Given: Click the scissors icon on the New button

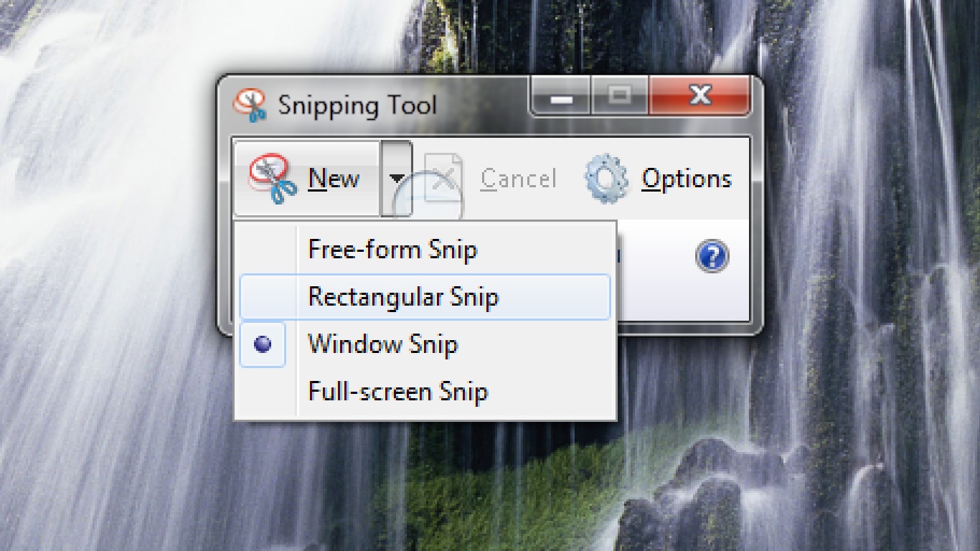Looking at the screenshot, I should tap(271, 178).
